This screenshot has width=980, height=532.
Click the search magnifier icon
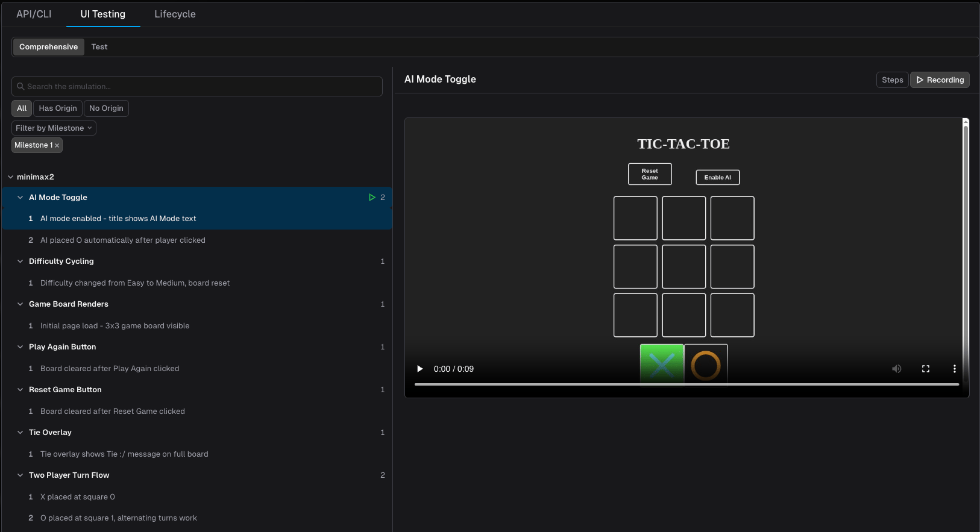pos(20,87)
